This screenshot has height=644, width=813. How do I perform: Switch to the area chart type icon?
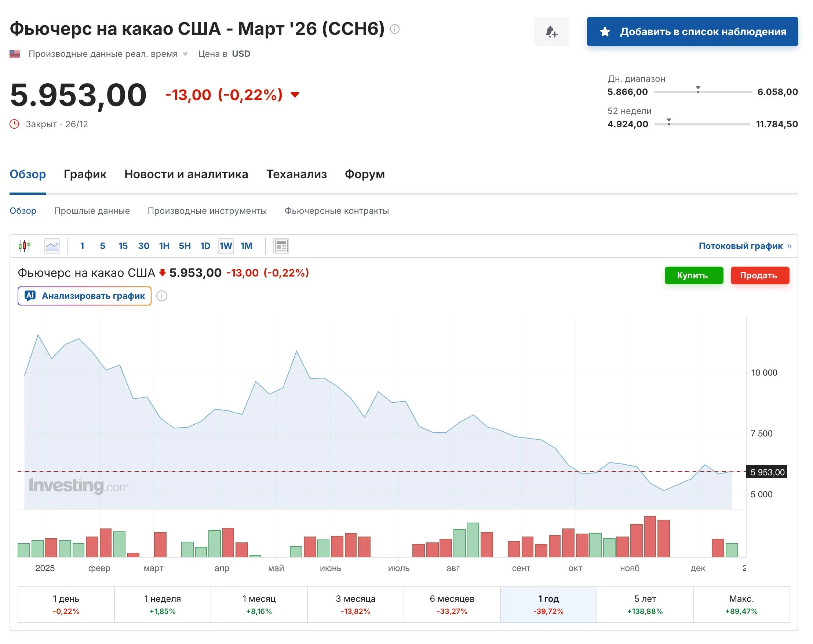pos(52,246)
